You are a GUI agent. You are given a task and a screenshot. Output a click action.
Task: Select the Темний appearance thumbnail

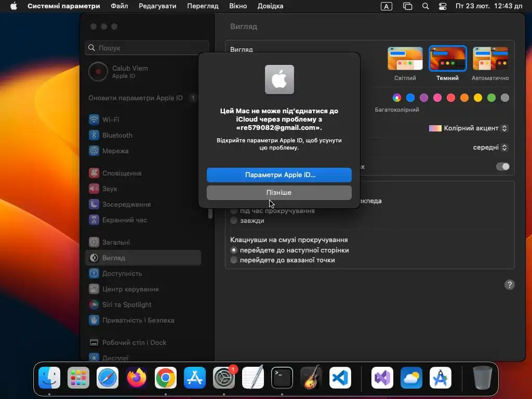coord(447,58)
